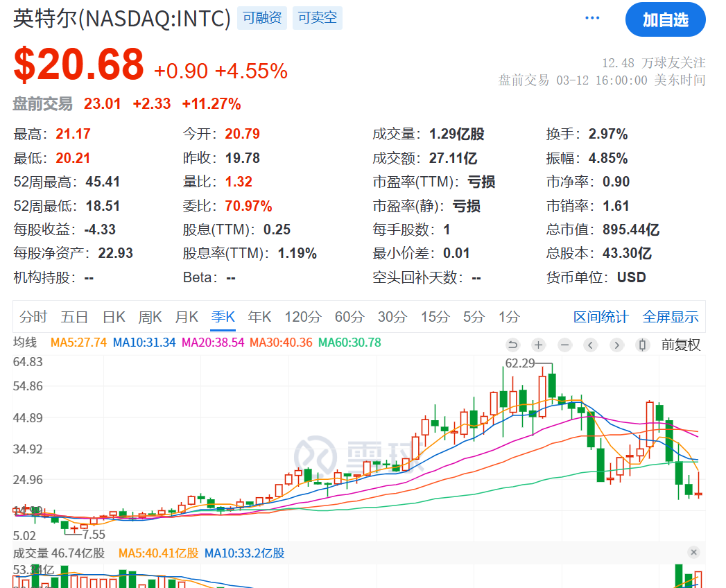Click the 可融资 margin tag
This screenshot has height=588, width=726.
(262, 18)
